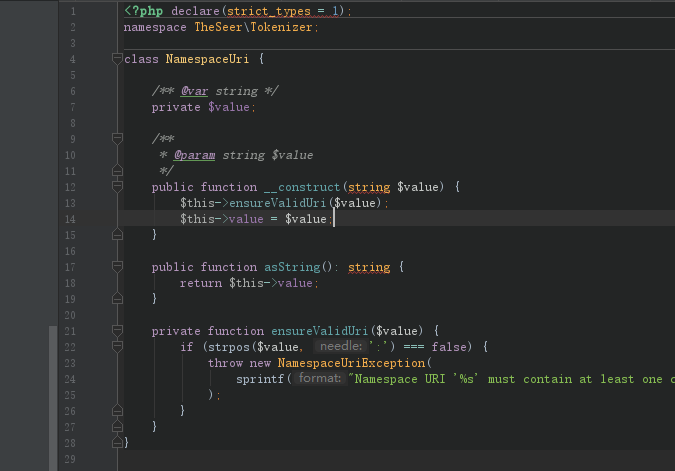Click the 'false' keyword on line 22
The width and height of the screenshot is (675, 471).
pyautogui.click(x=449, y=347)
